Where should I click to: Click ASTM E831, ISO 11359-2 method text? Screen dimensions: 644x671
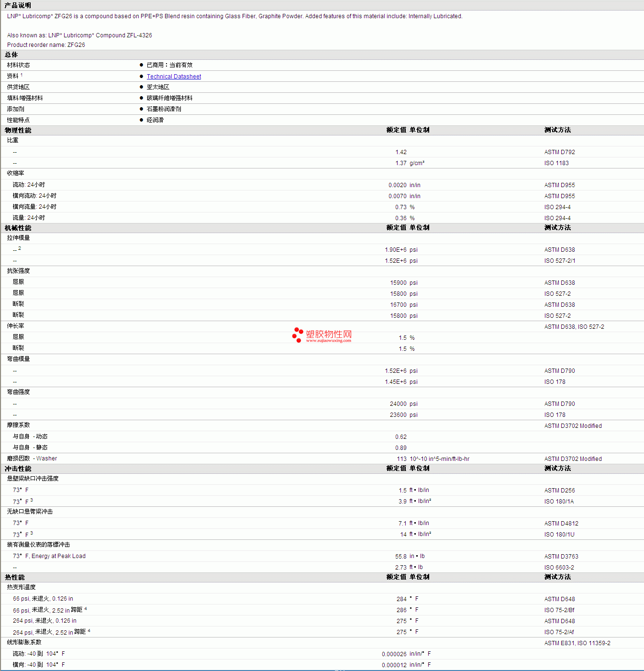[577, 643]
